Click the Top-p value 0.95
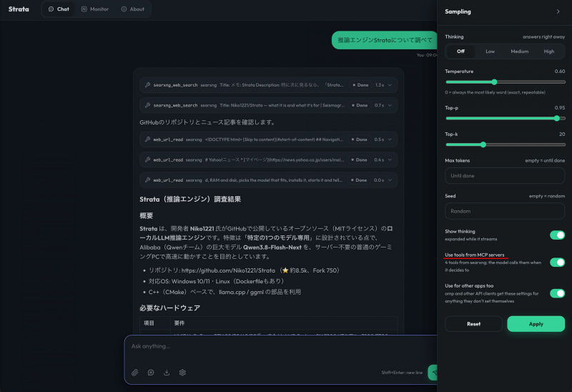Image resolution: width=572 pixels, height=392 pixels. click(560, 108)
